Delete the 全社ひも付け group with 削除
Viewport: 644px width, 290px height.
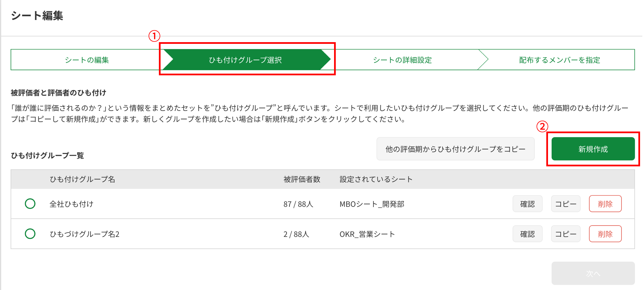605,204
